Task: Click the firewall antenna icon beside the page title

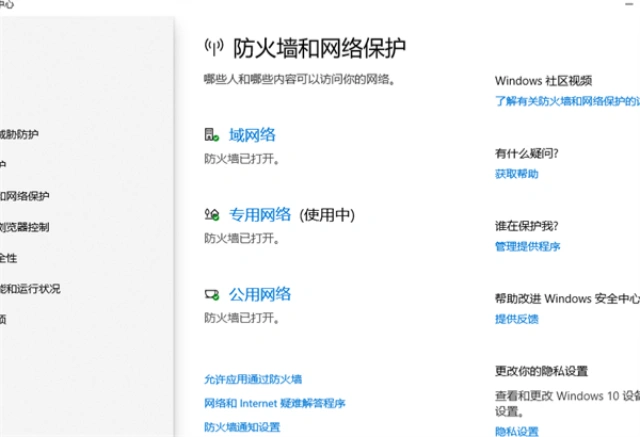Action: pyautogui.click(x=214, y=47)
